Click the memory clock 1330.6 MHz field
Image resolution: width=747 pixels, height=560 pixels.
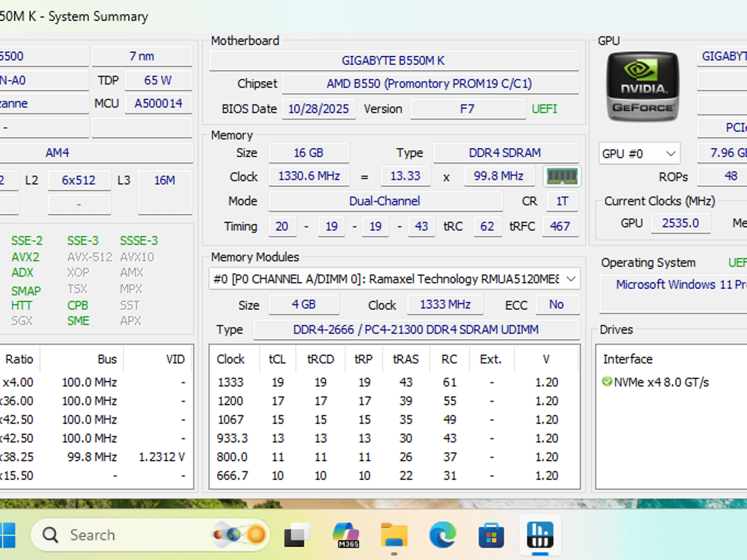coord(309,176)
